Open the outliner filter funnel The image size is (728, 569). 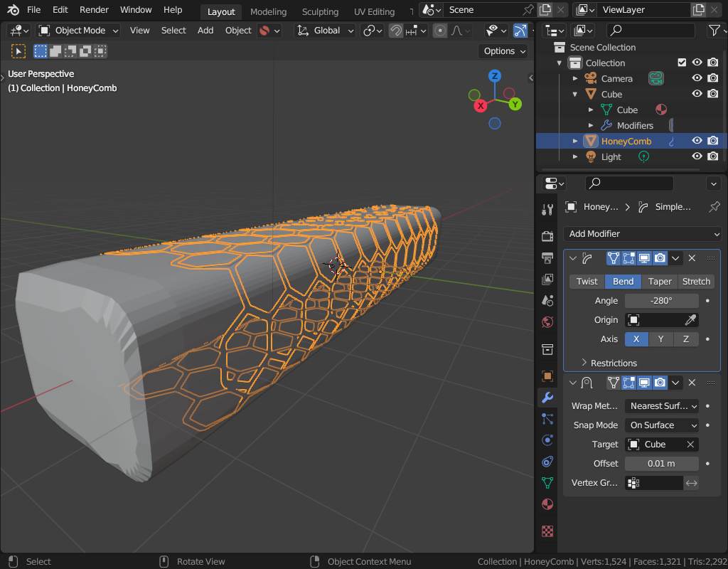coord(714,31)
